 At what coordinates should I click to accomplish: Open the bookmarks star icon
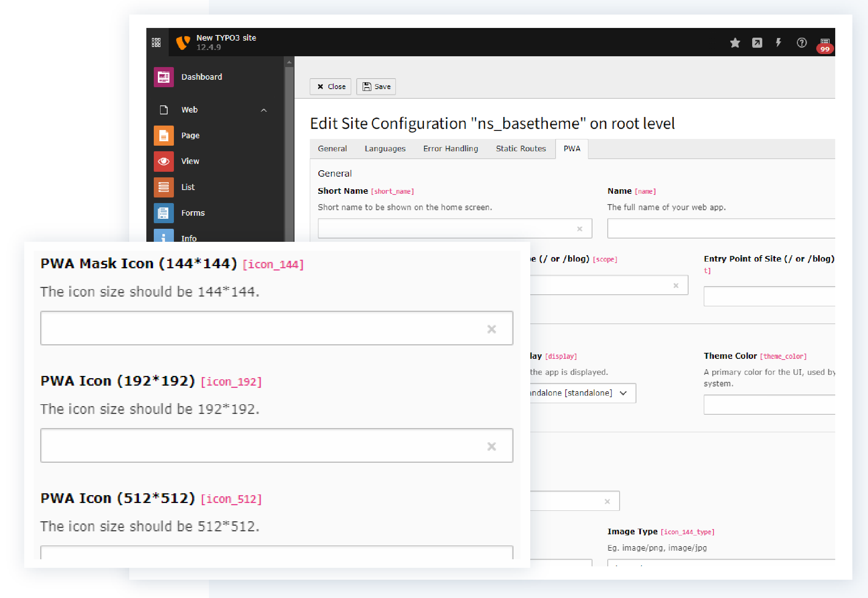click(735, 43)
